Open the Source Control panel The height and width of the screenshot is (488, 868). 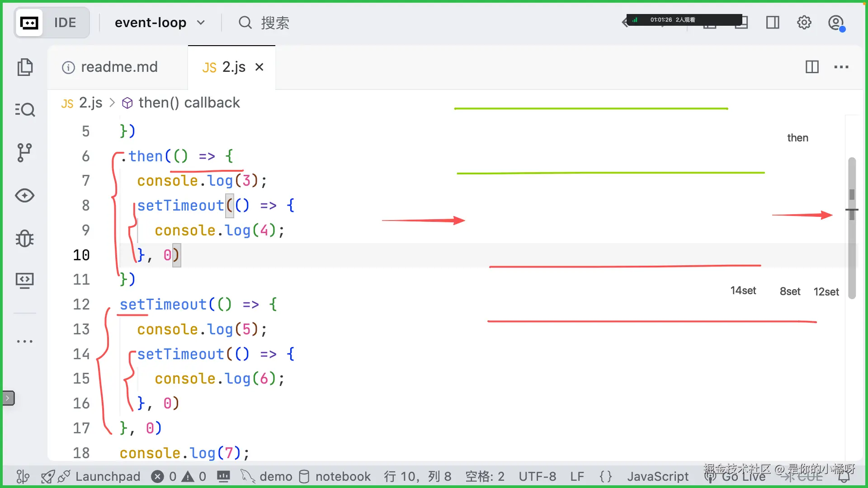25,152
